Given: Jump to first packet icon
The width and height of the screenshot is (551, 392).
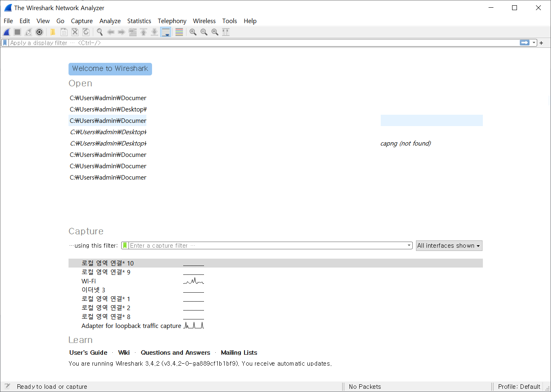Looking at the screenshot, I should [x=143, y=32].
